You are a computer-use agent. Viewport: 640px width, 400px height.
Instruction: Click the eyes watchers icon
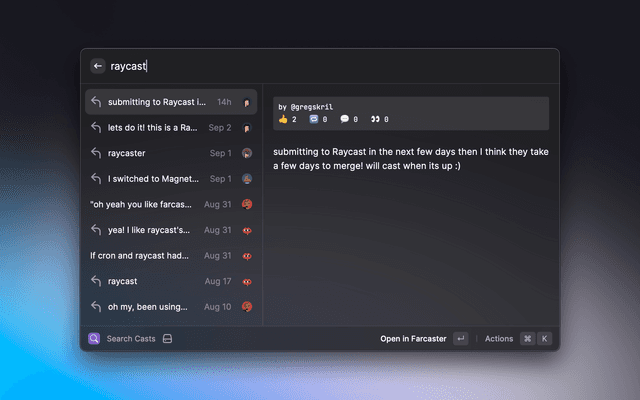374,119
